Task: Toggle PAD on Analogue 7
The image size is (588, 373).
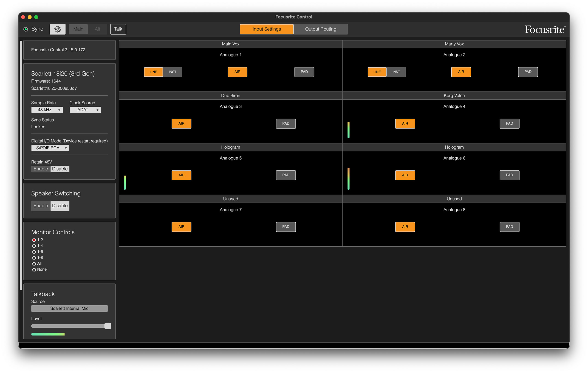Action: [x=286, y=227]
